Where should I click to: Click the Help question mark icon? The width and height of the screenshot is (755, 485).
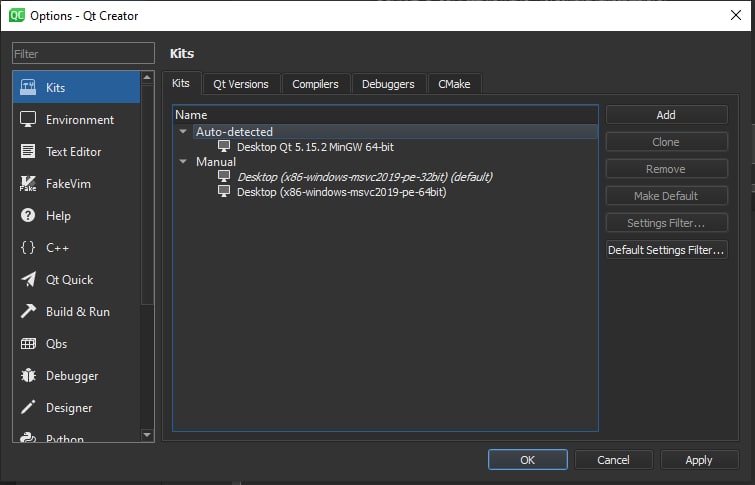coord(28,215)
